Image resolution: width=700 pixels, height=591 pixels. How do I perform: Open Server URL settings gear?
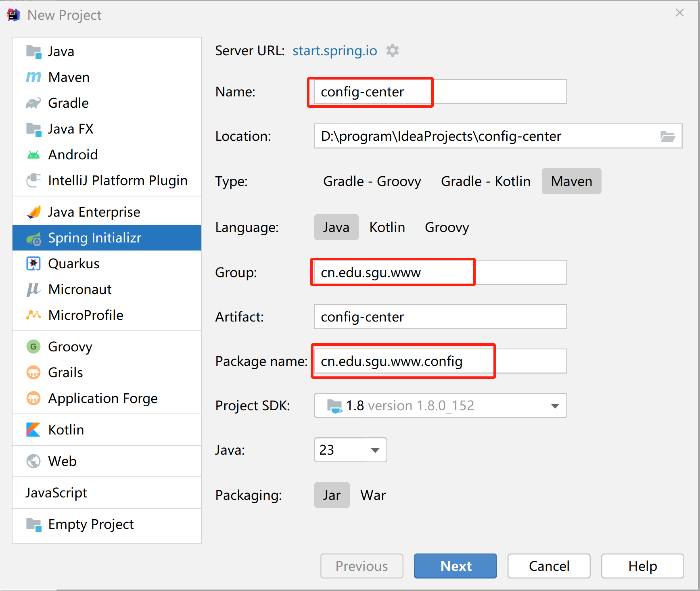point(393,51)
